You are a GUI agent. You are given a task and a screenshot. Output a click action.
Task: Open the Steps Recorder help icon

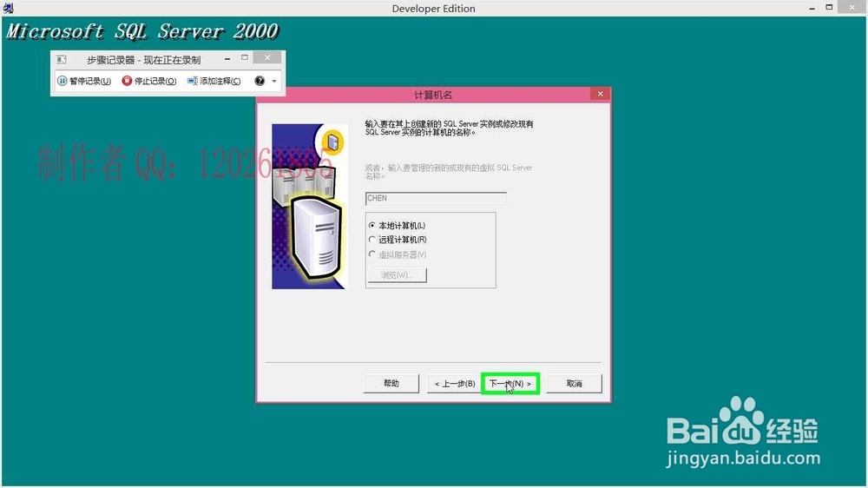(259, 81)
